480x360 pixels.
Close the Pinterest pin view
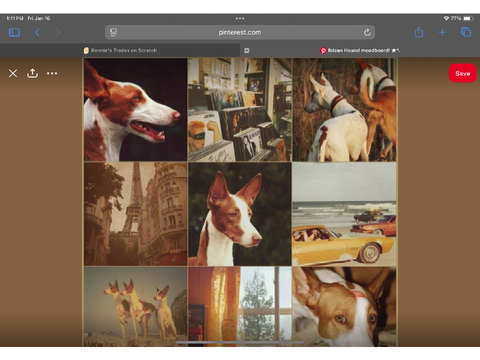13,73
